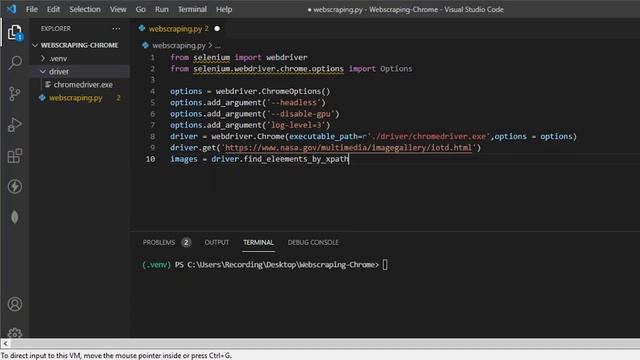The image size is (640, 360).
Task: Click the word 'selenium' on line 1
Action: [x=211, y=58]
